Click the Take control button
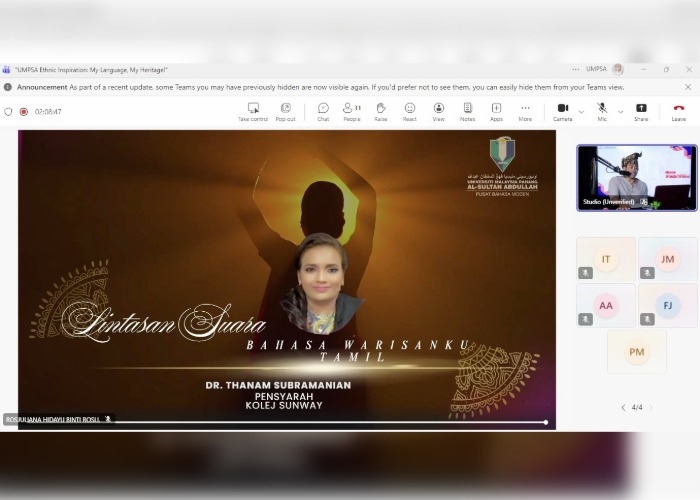This screenshot has height=500, width=700. click(x=253, y=111)
